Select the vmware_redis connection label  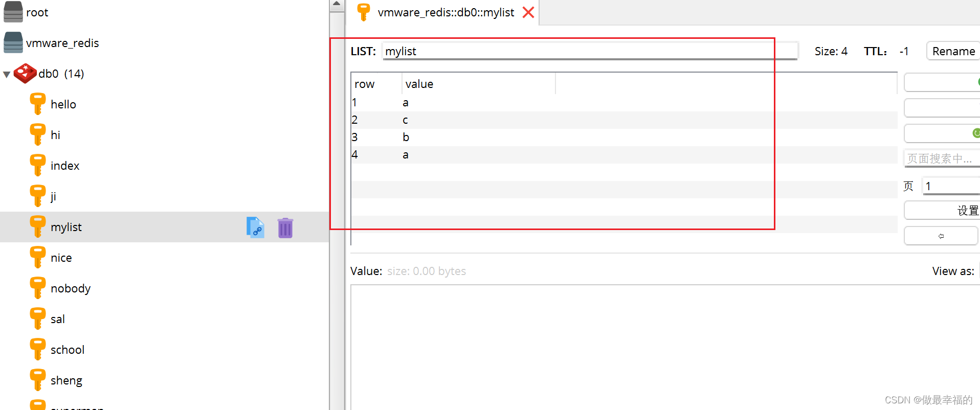pyautogui.click(x=62, y=43)
